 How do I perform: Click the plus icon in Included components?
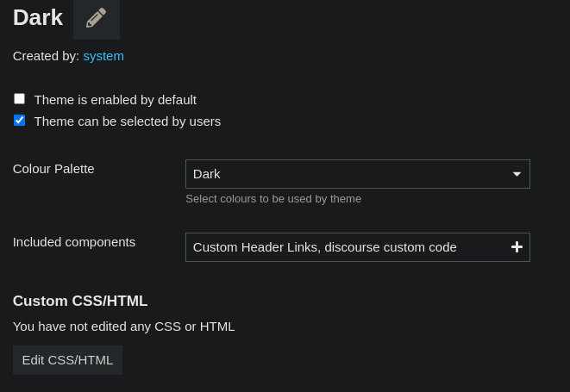(517, 247)
